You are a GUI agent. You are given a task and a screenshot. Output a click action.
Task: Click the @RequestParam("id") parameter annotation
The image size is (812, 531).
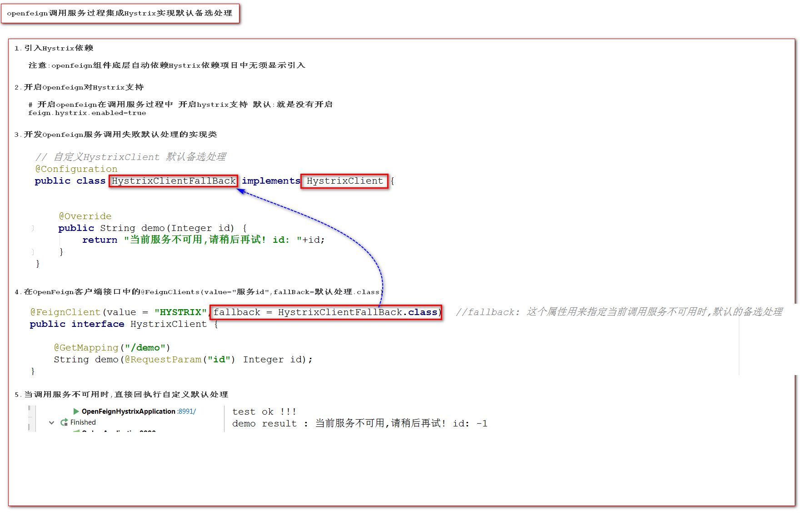click(x=180, y=360)
